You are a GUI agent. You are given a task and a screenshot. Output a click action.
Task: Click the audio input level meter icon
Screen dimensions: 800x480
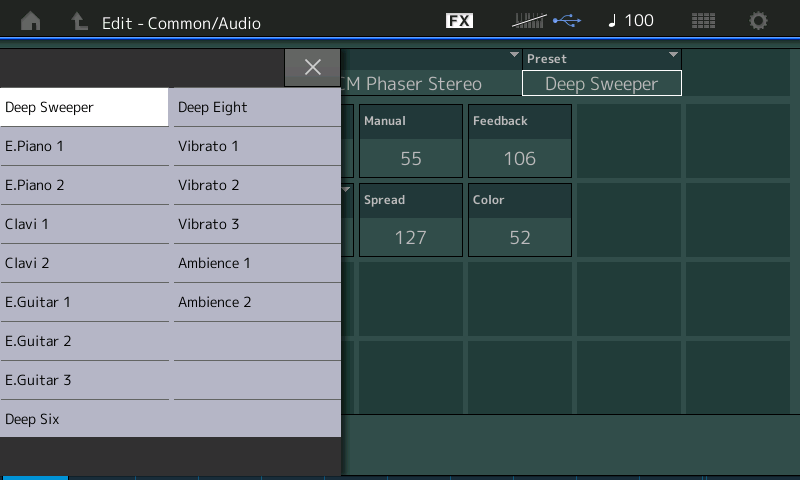pyautogui.click(x=529, y=21)
